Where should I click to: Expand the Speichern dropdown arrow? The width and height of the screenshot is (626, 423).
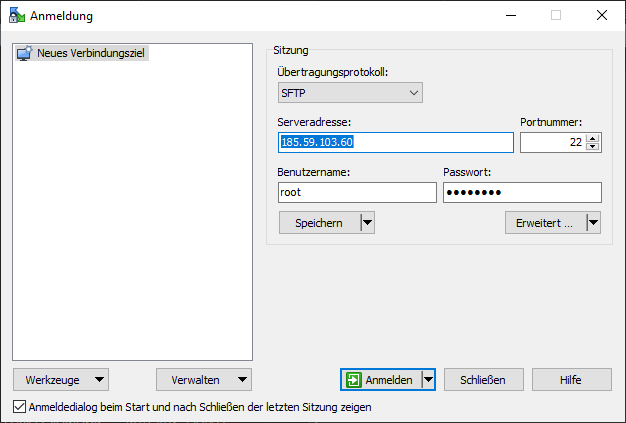367,223
